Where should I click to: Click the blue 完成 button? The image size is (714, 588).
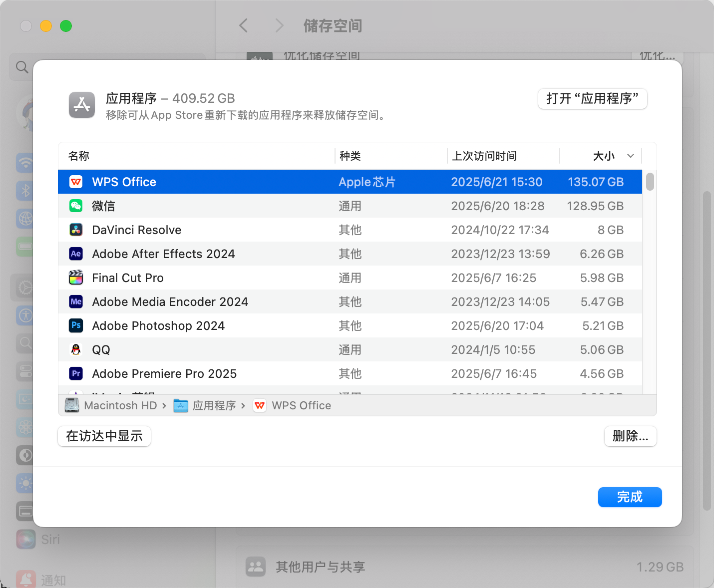[630, 497]
